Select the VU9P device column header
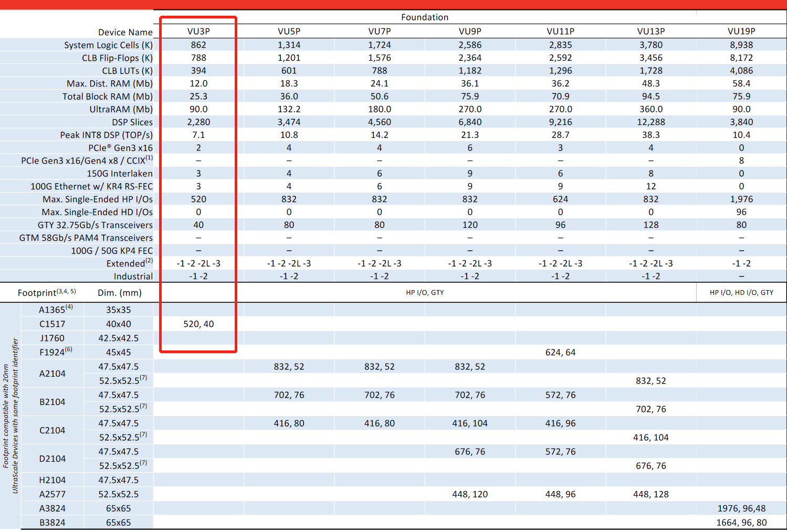This screenshot has height=532, width=787. tap(470, 31)
